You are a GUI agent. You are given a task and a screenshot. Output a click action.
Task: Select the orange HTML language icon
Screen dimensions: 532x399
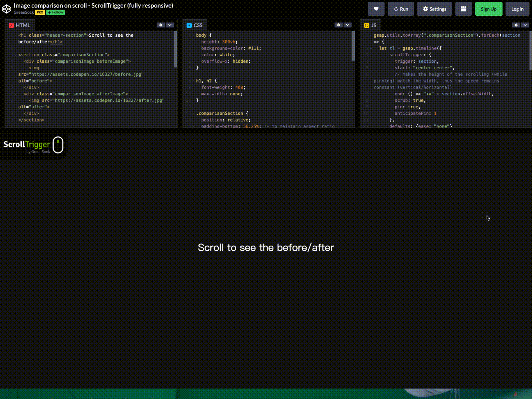tap(11, 25)
